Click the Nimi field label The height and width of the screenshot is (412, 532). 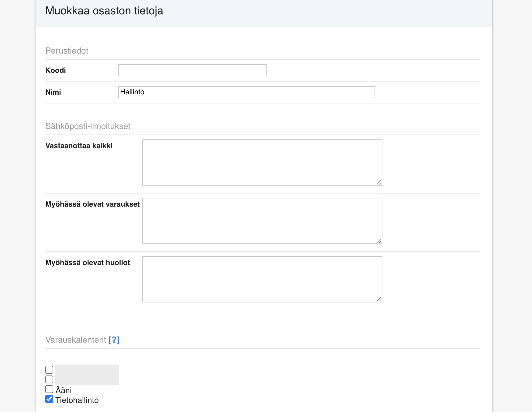[x=53, y=92]
